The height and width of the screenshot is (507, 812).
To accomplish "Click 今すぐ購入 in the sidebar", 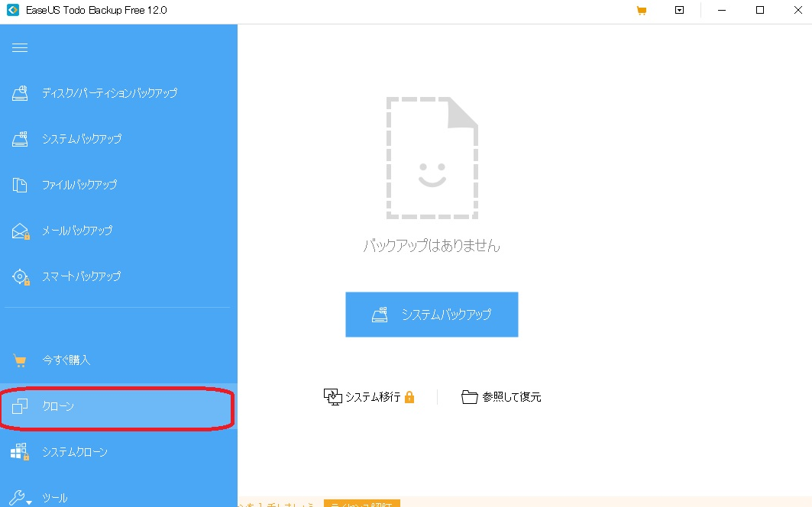I will click(118, 360).
